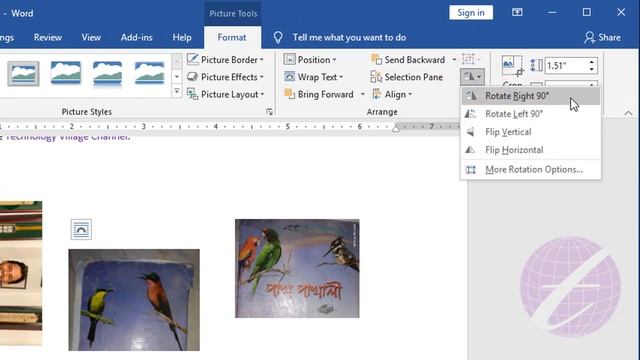This screenshot has height=360, width=640.
Task: Choose Flip Horizontal option
Action: 531,150
